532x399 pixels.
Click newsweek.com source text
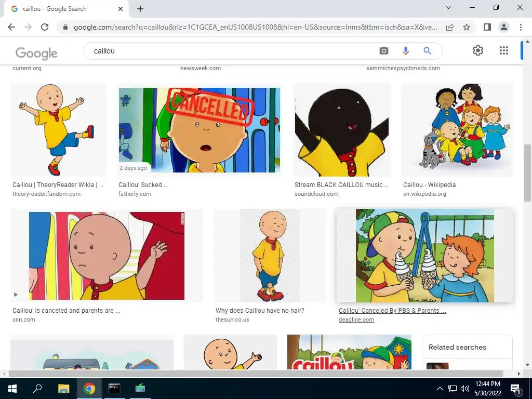pyautogui.click(x=201, y=68)
